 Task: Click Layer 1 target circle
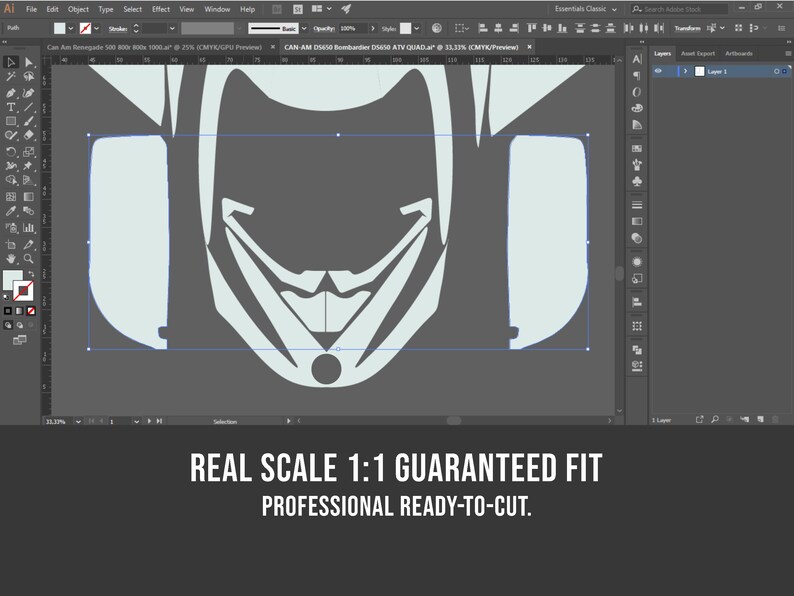776,71
